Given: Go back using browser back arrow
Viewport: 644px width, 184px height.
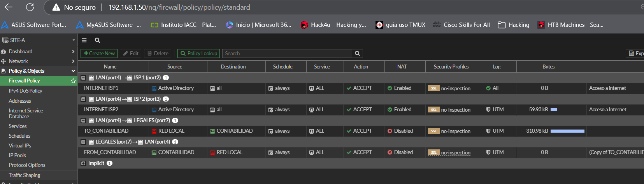Looking at the screenshot, I should 9,7.
